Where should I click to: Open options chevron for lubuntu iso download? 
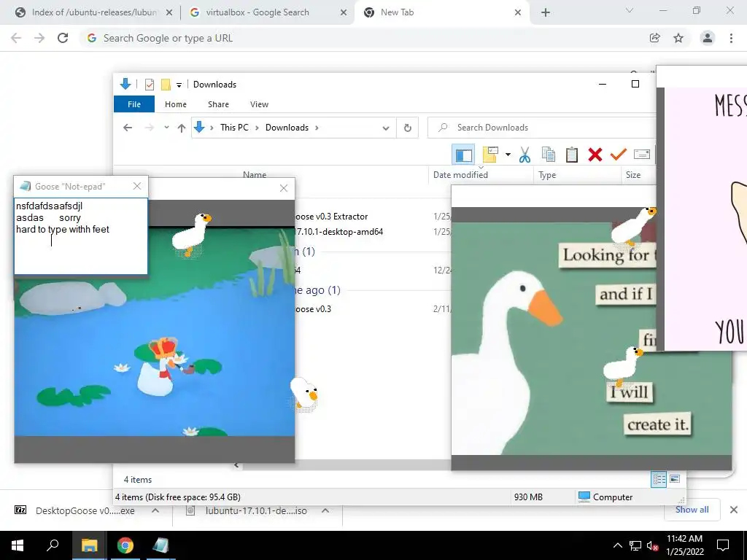[x=325, y=510]
